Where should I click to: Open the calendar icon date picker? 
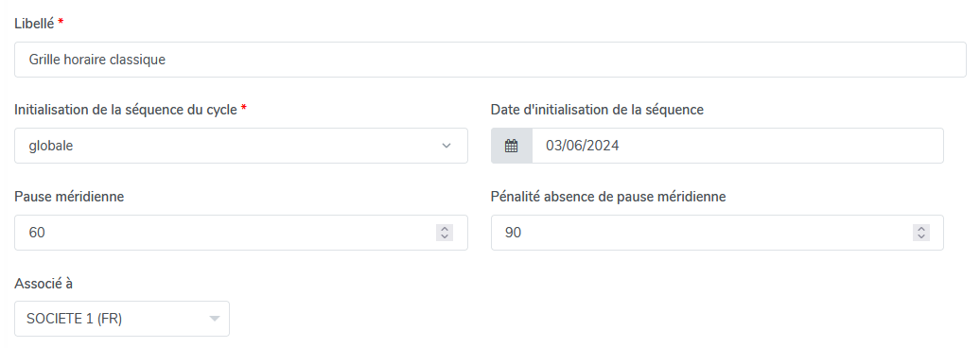511,147
